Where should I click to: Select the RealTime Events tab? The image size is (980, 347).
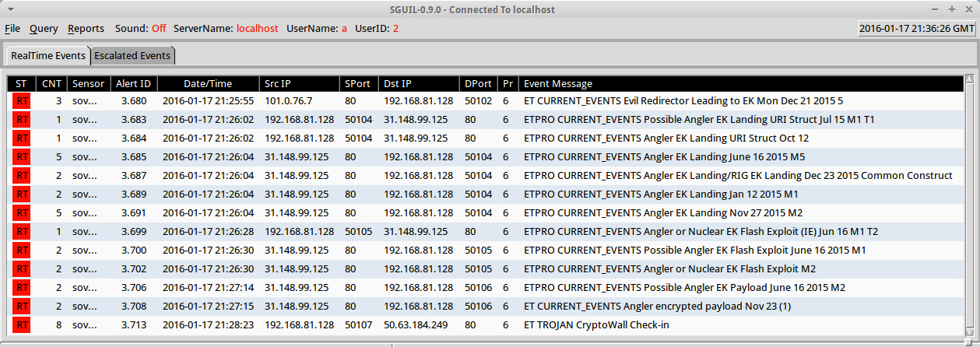(47, 56)
